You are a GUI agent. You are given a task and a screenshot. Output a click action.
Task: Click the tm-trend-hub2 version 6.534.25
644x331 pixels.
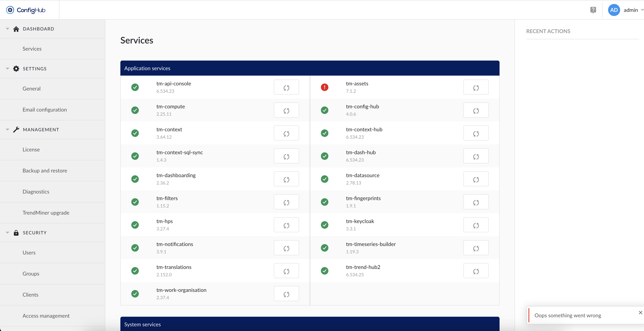355,275
